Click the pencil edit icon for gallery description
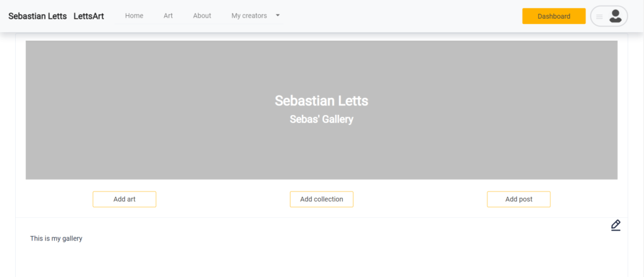 point(615,225)
